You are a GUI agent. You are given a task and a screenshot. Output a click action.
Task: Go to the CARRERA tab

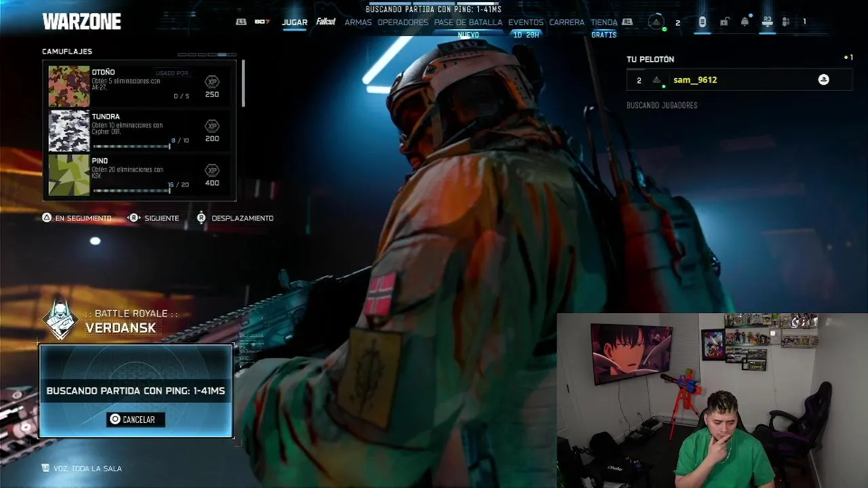tap(567, 22)
